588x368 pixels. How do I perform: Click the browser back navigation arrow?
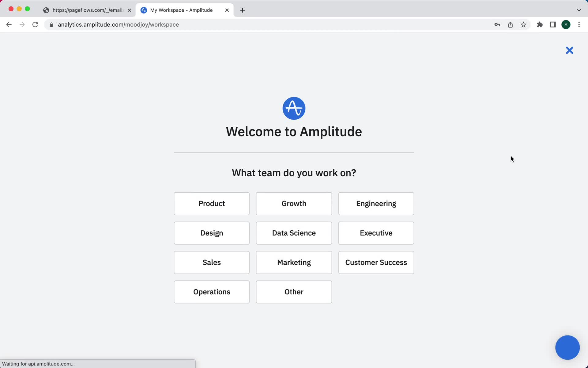[x=9, y=24]
